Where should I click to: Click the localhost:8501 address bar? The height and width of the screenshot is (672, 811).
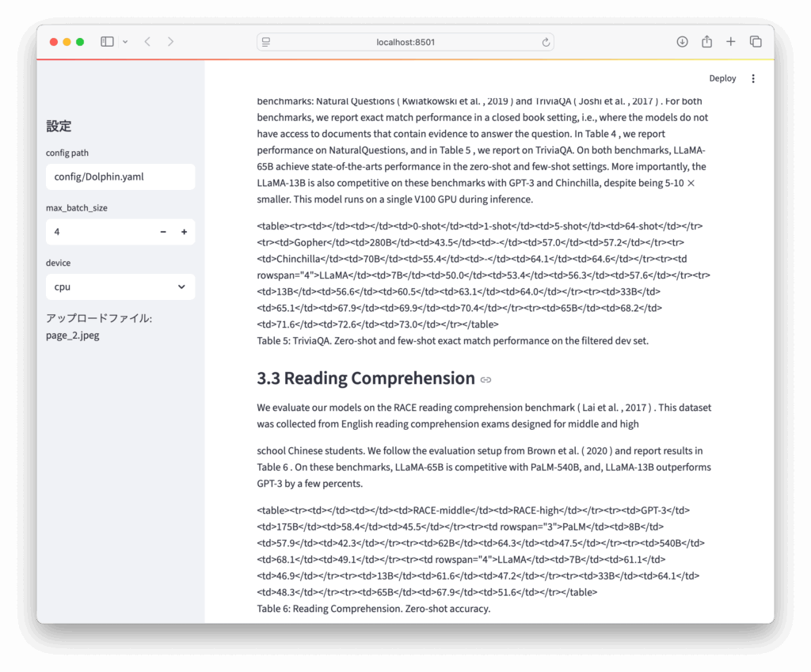[x=405, y=42]
